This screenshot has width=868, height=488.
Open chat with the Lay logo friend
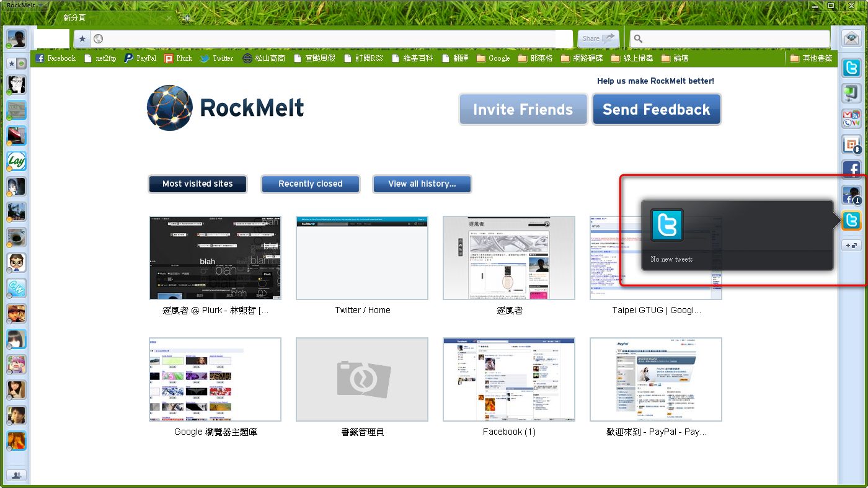pyautogui.click(x=16, y=161)
